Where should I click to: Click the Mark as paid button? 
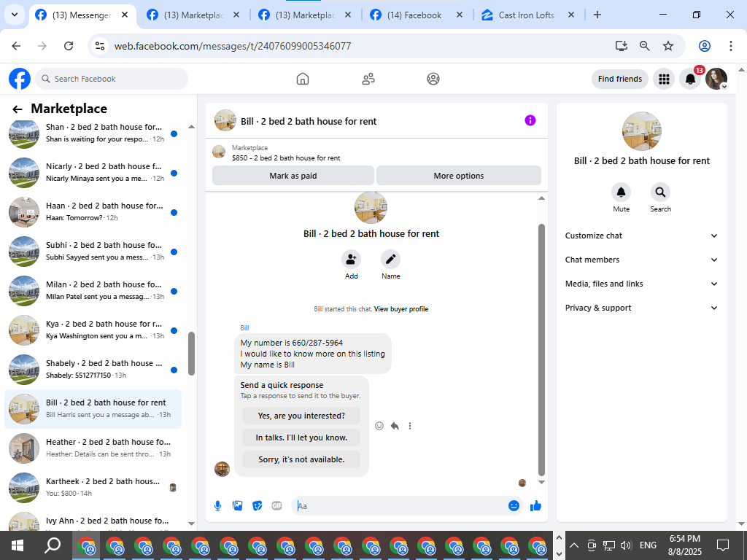tap(293, 176)
